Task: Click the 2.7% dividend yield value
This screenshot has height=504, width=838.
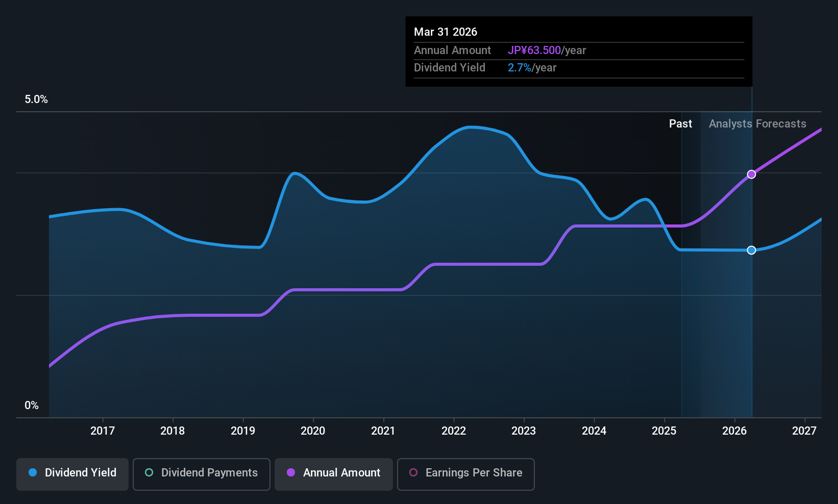Action: tap(520, 67)
